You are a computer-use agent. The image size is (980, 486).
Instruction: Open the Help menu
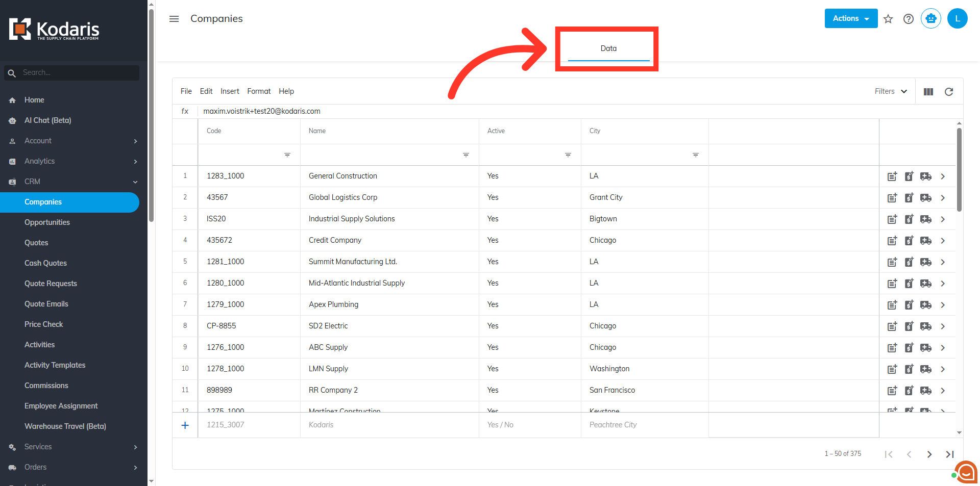pos(286,91)
